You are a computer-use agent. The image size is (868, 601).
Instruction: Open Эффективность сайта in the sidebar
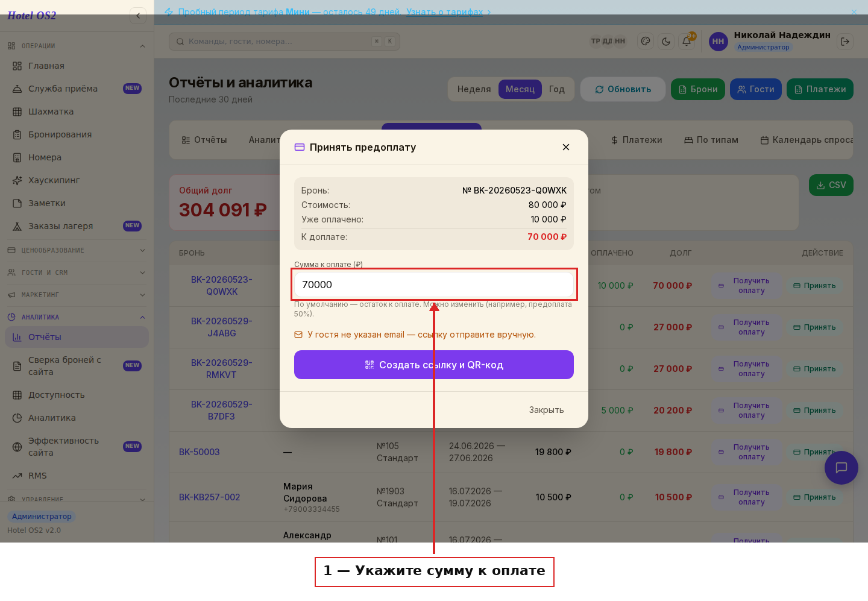tap(77, 447)
